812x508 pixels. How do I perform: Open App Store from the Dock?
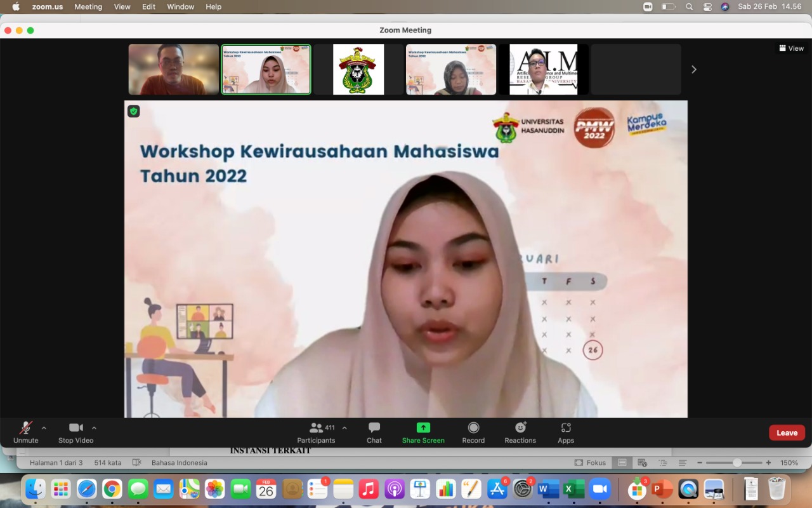[497, 489]
